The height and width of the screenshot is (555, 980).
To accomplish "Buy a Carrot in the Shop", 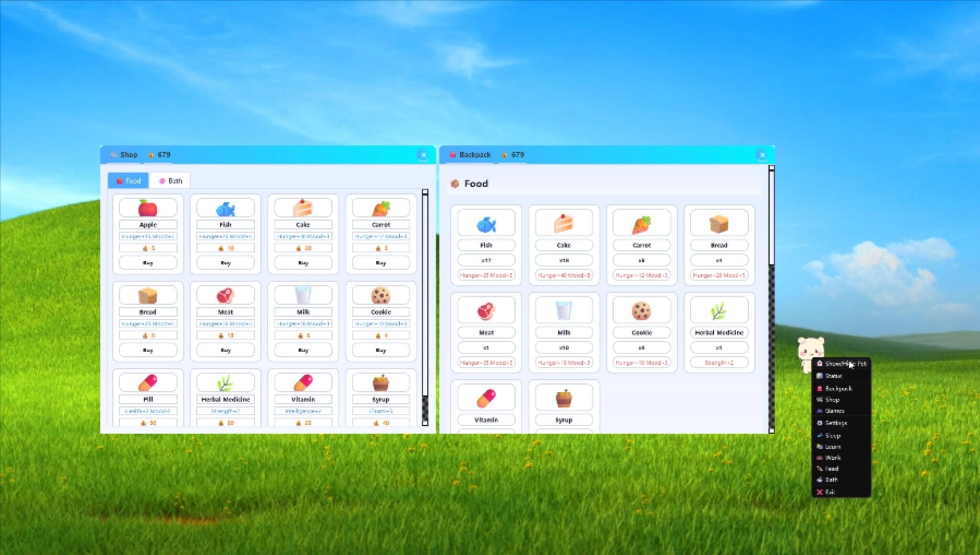I will 381,263.
